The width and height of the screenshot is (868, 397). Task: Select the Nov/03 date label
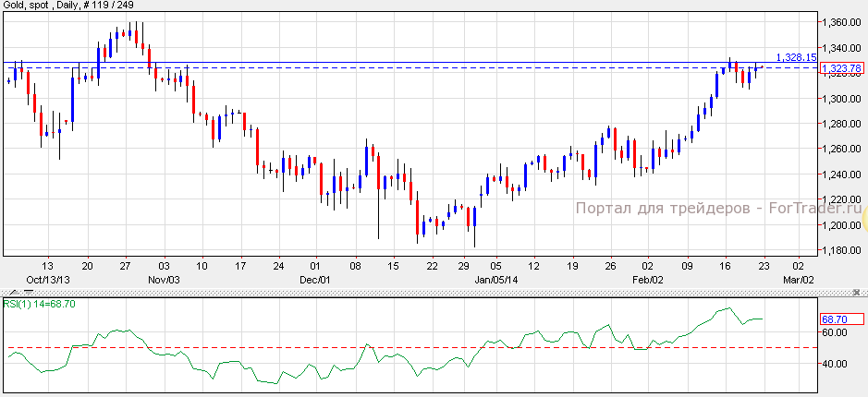165,279
